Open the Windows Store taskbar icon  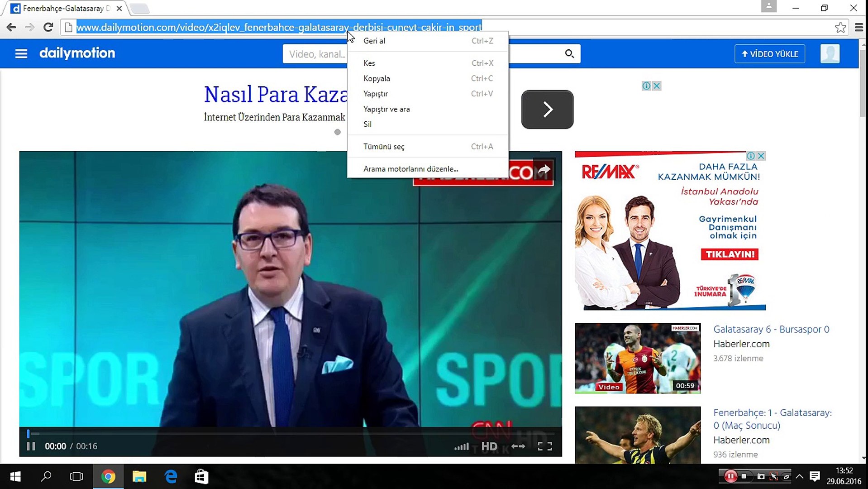pos(201,476)
